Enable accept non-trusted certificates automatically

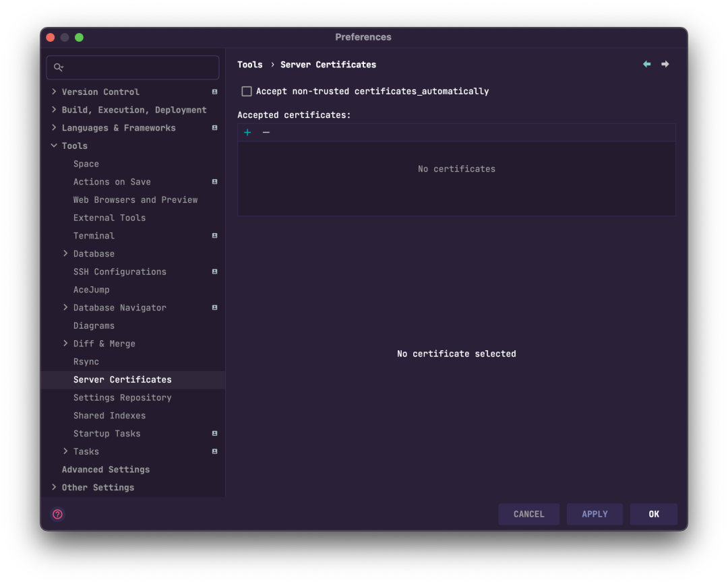[x=247, y=92]
